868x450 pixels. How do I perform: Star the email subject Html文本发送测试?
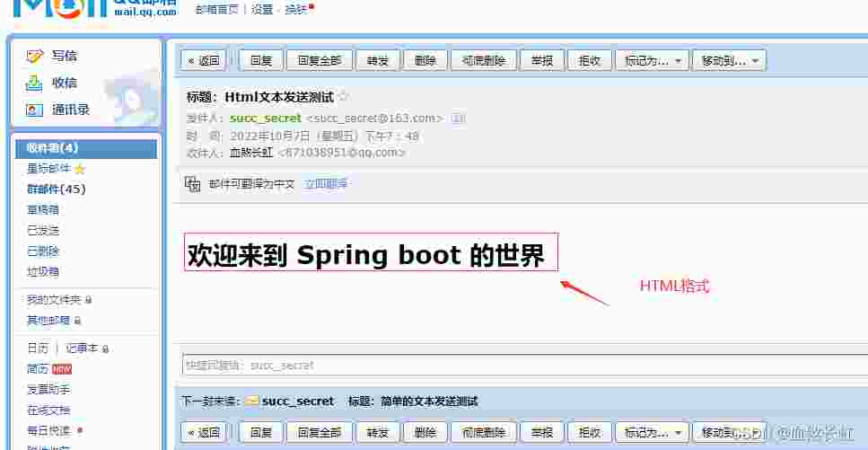(x=343, y=97)
